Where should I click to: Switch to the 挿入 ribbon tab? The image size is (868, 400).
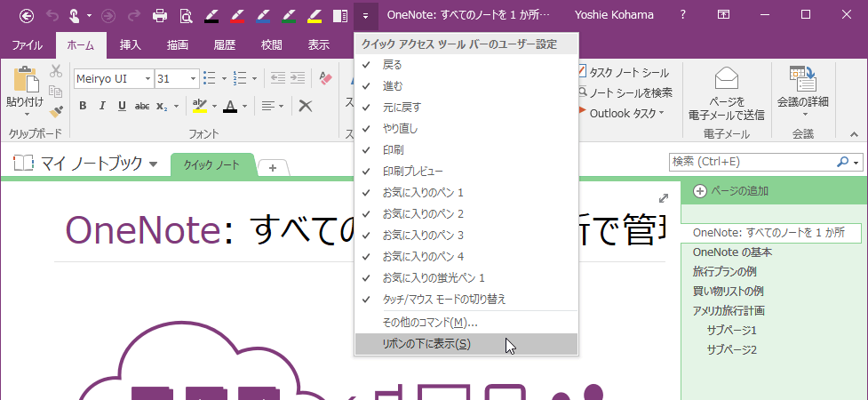point(131,45)
